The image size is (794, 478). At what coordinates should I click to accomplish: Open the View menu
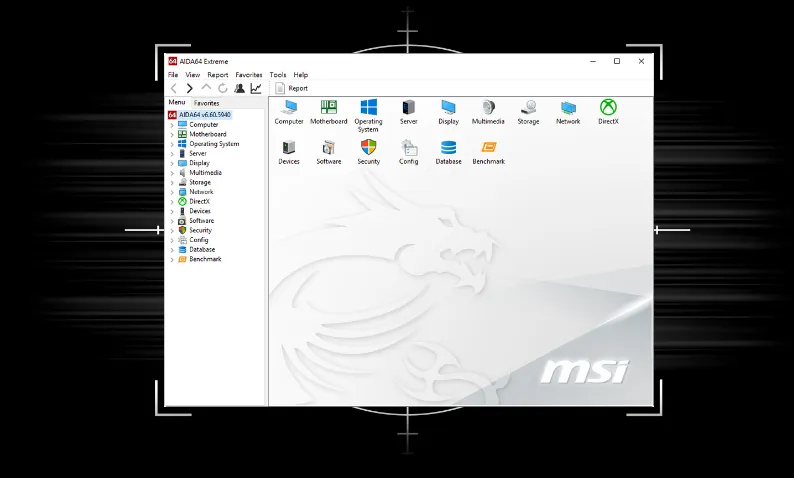[192, 74]
